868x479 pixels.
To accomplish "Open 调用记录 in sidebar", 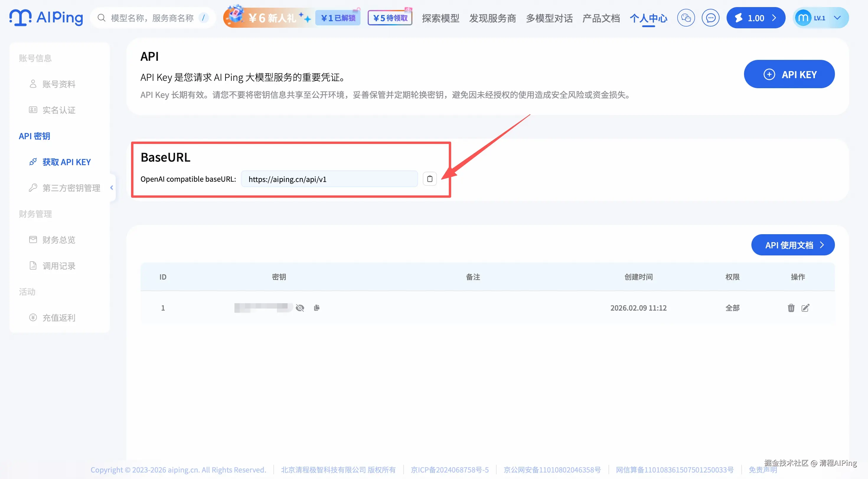I will tap(59, 266).
